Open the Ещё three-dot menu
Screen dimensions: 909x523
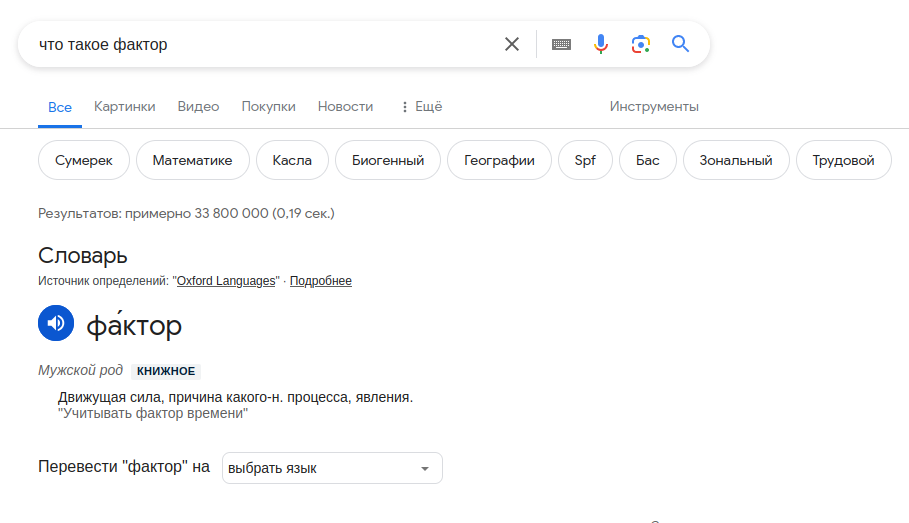pos(421,107)
